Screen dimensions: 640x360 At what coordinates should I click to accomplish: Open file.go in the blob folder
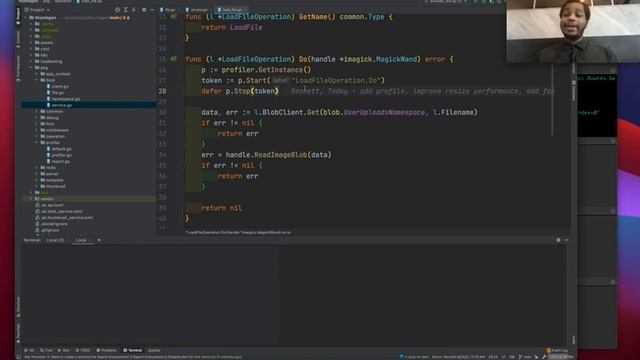[55, 93]
